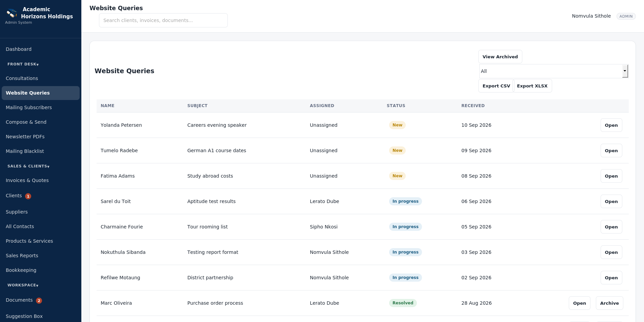Export queries as CSV
The image size is (644, 322).
(496, 86)
